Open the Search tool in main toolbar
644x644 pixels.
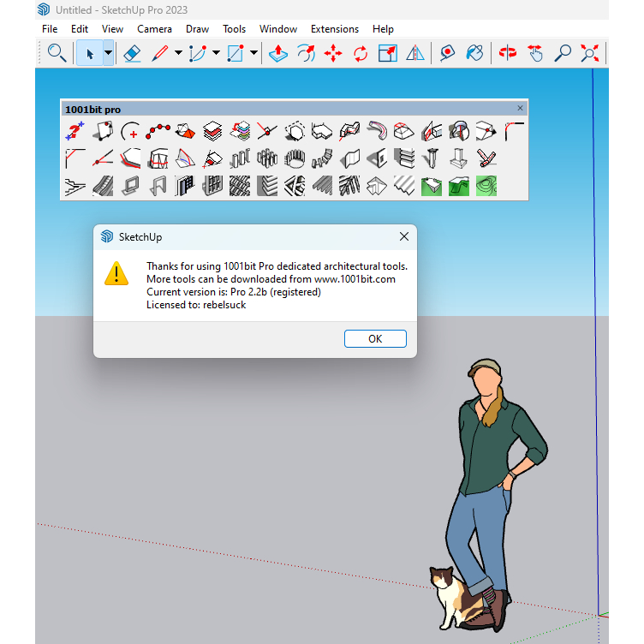[57, 53]
